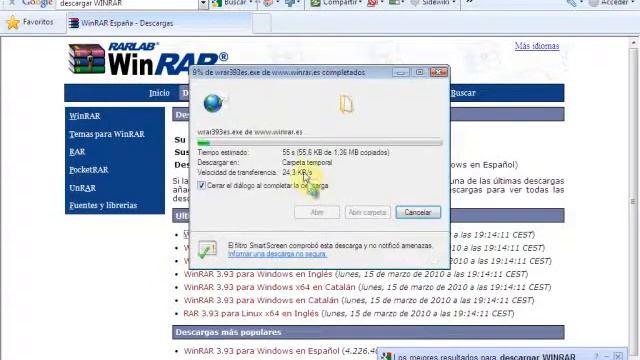The width and height of the screenshot is (640, 360).
Task: Cancel the download with Cancelar button
Action: [x=418, y=212]
